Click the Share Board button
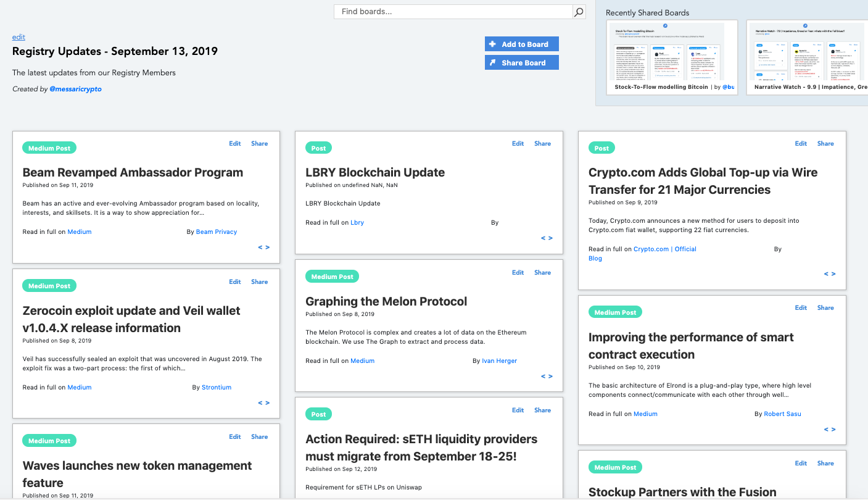The width and height of the screenshot is (868, 500). [521, 63]
